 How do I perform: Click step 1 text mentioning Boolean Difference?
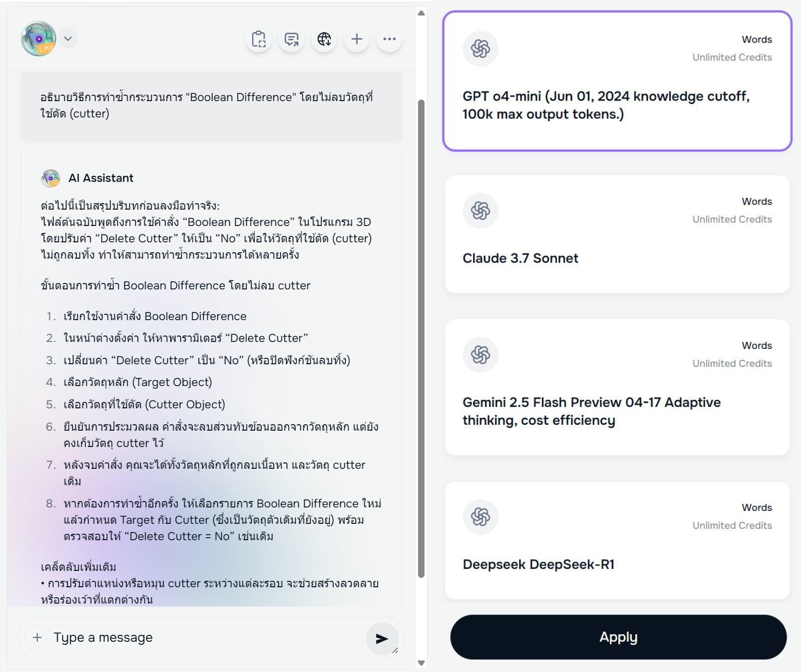point(155,316)
